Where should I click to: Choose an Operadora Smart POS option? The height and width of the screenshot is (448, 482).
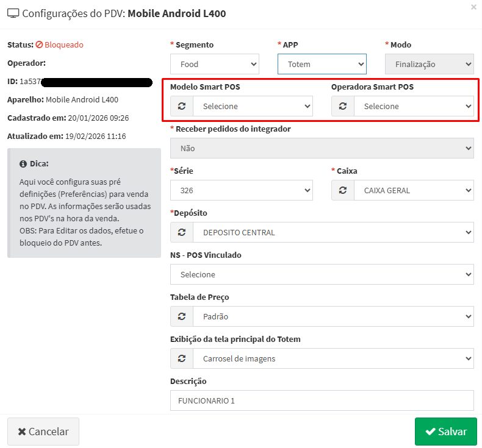pyautogui.click(x=414, y=106)
